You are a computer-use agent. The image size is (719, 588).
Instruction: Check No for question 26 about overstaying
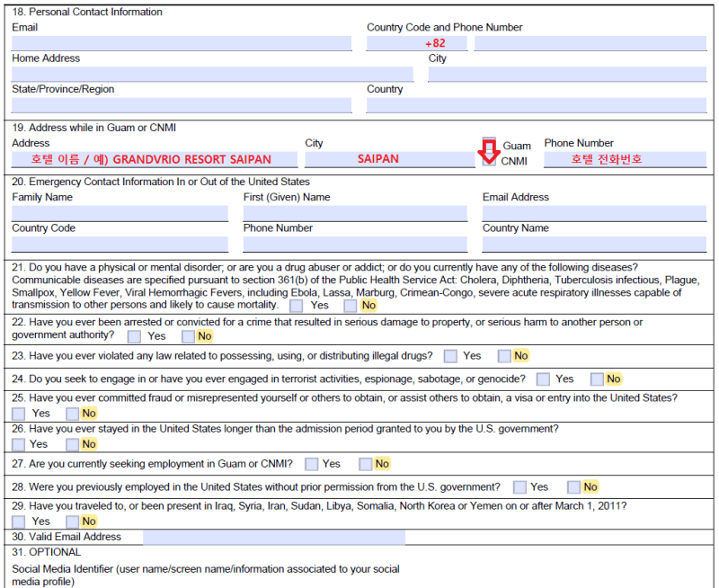click(x=73, y=444)
